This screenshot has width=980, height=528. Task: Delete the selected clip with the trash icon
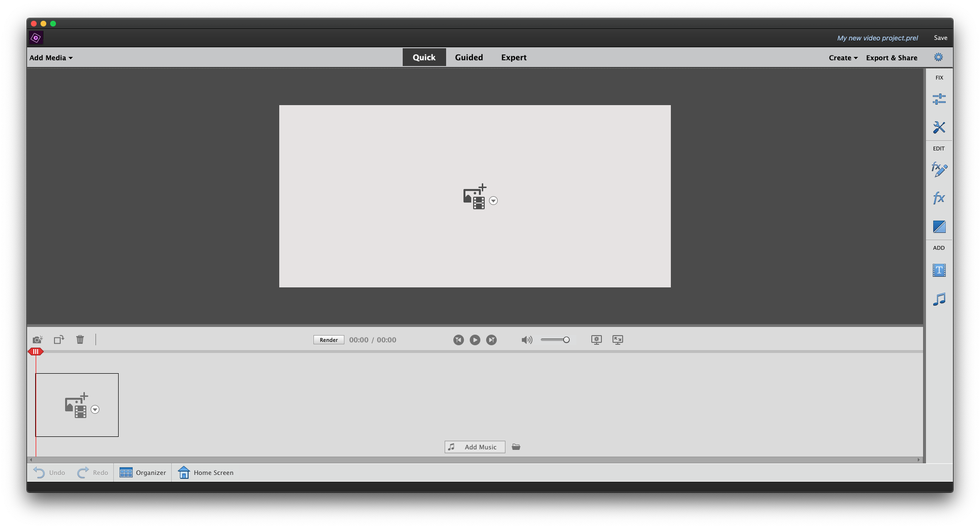tap(80, 339)
